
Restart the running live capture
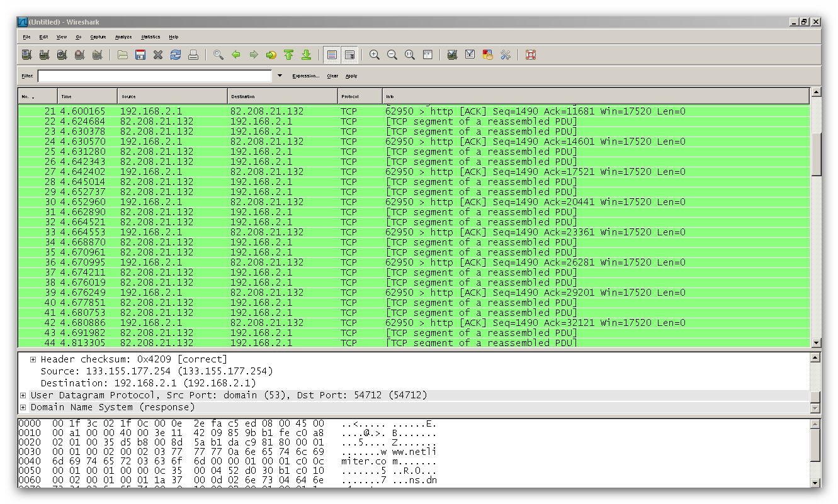pos(97,55)
